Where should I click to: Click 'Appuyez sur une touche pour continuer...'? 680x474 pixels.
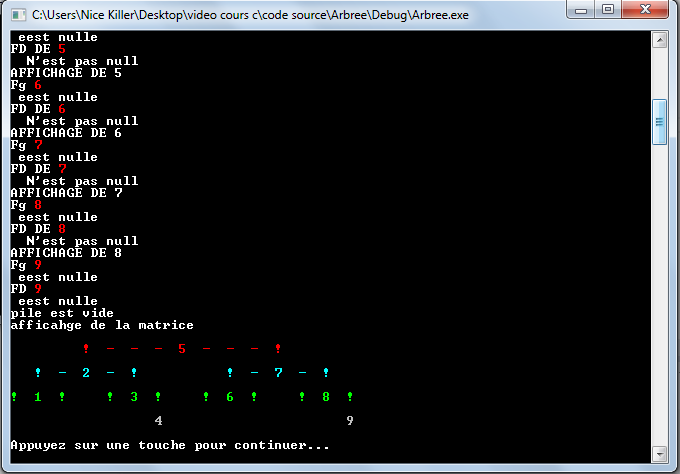click(170, 445)
